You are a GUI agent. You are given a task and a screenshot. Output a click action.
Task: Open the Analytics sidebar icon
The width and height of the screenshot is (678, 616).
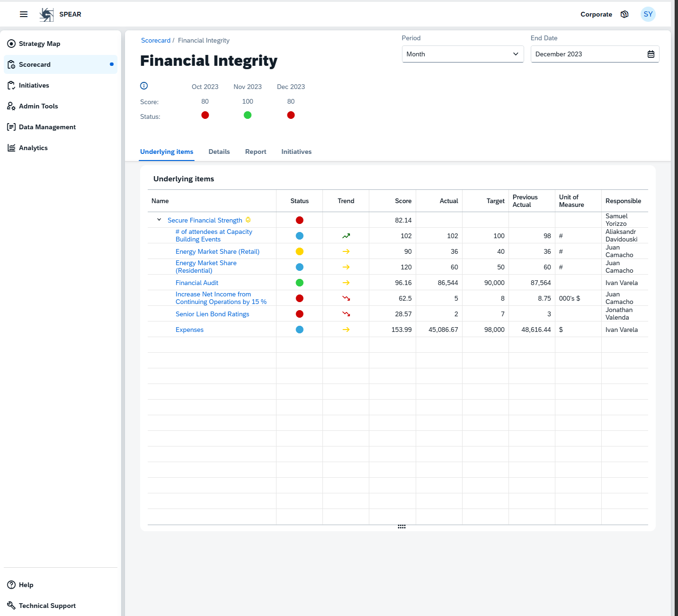[11, 148]
